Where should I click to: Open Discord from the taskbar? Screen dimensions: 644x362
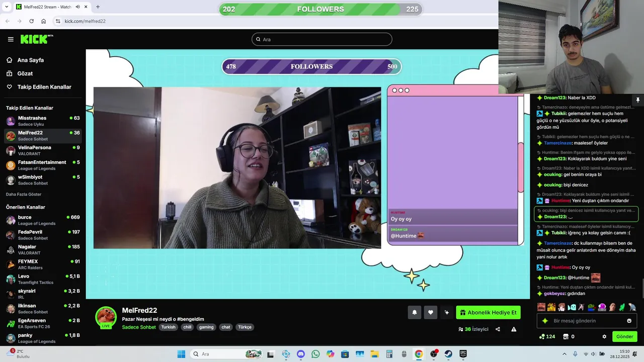pyautogui.click(x=301, y=354)
